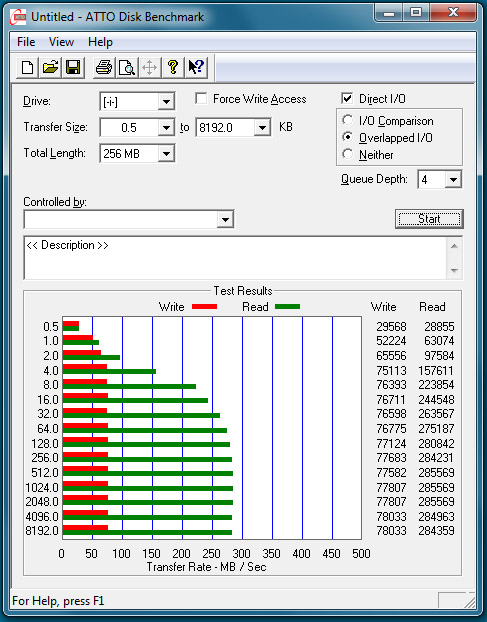Click write value 77124
The width and height of the screenshot is (487, 622).
391,443
